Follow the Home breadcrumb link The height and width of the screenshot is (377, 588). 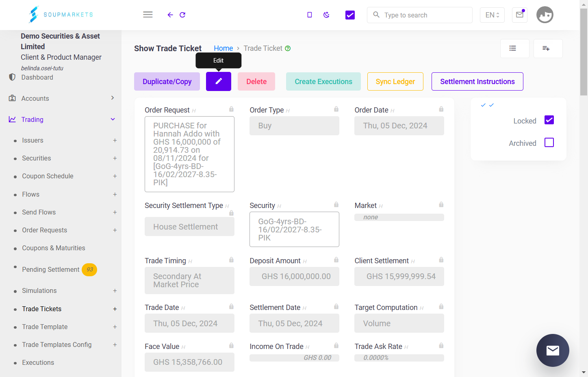click(223, 48)
